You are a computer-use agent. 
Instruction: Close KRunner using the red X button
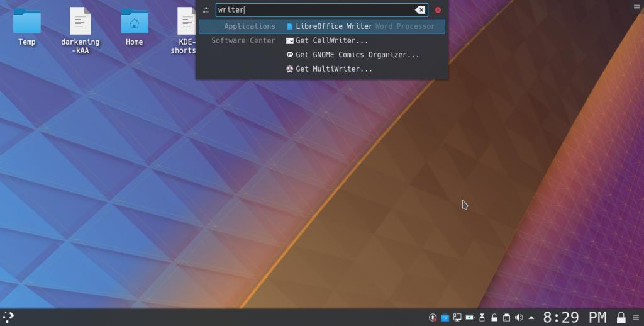pyautogui.click(x=438, y=10)
